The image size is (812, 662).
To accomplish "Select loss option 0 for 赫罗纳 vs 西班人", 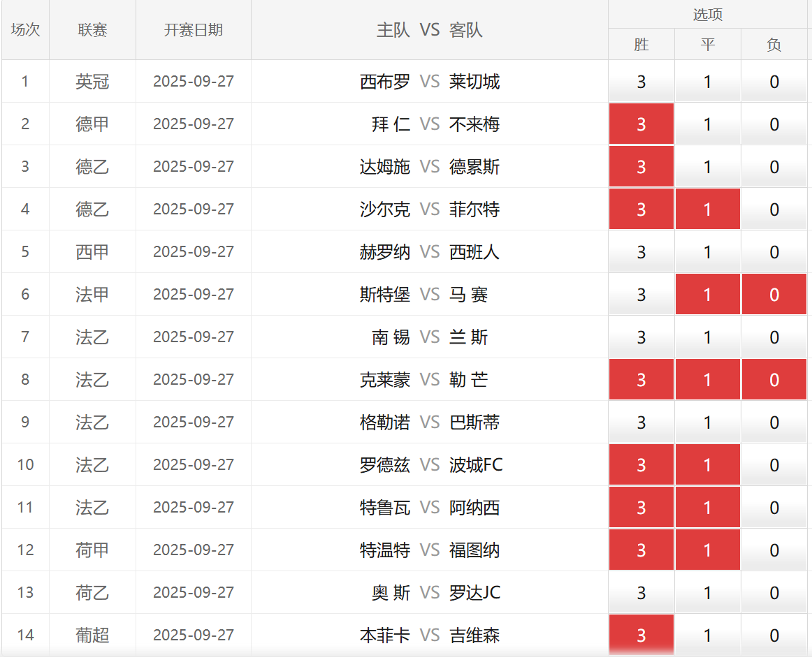I will pos(774,252).
